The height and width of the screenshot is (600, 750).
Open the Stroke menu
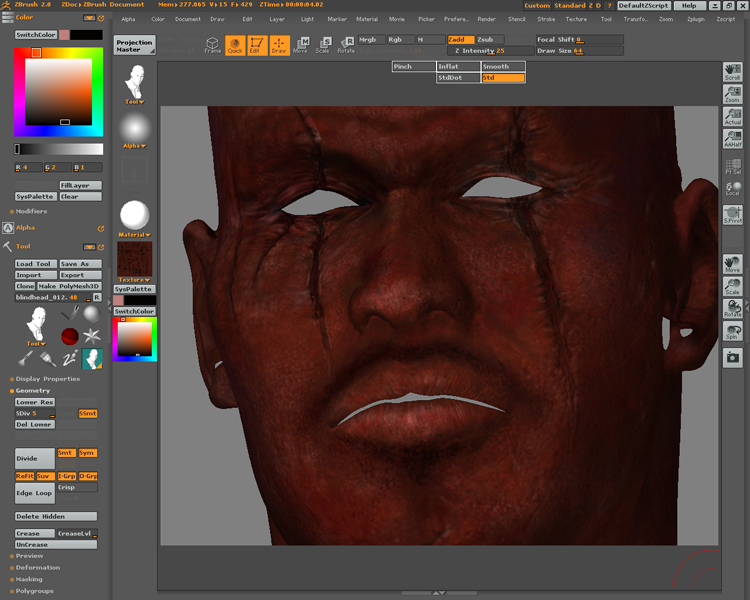546,19
